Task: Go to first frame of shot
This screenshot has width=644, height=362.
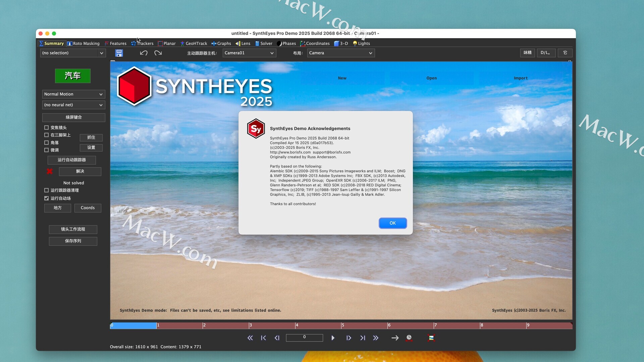Action: (x=263, y=338)
